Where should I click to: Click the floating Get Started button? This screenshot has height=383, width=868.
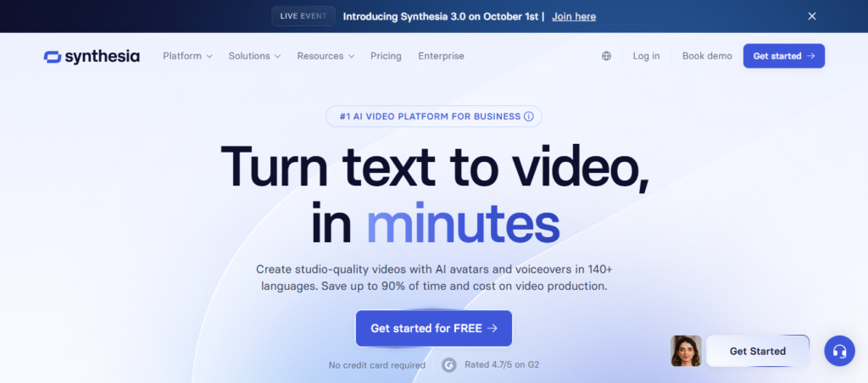coord(757,351)
